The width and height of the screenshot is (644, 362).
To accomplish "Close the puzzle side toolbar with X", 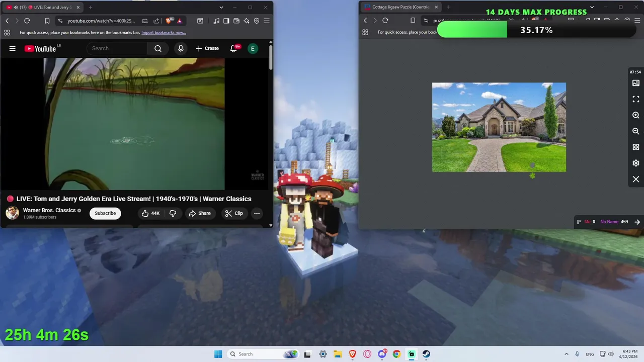I will [636, 179].
